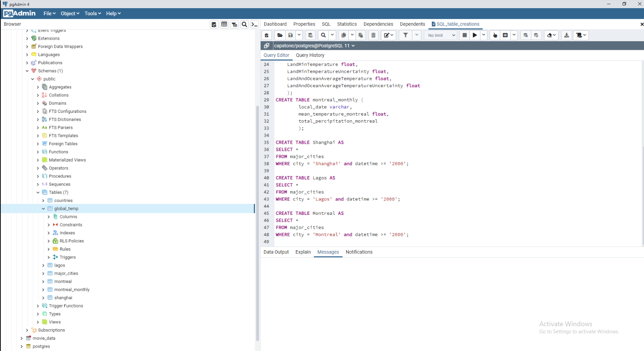Close the SQL_table_creations panel with X
This screenshot has height=351, width=644.
(x=642, y=24)
